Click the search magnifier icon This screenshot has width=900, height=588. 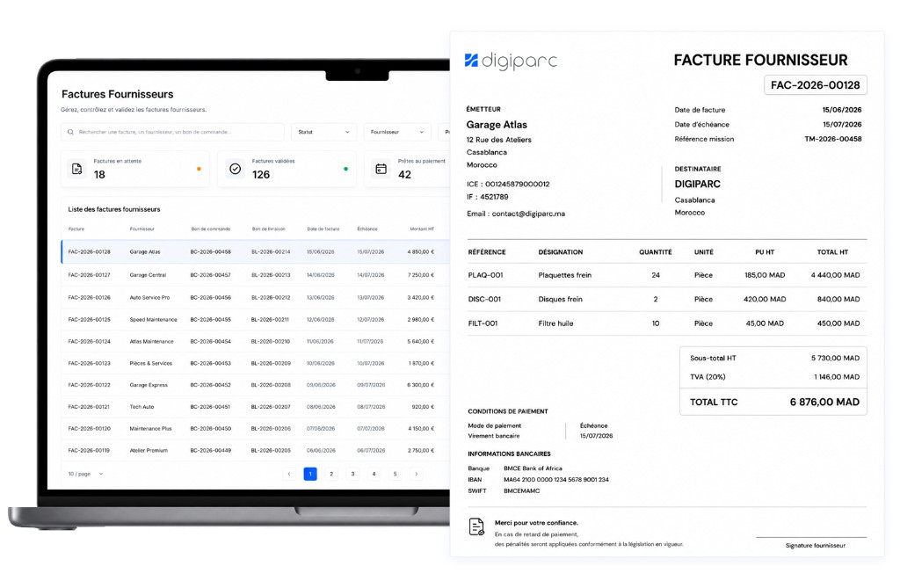point(70,132)
